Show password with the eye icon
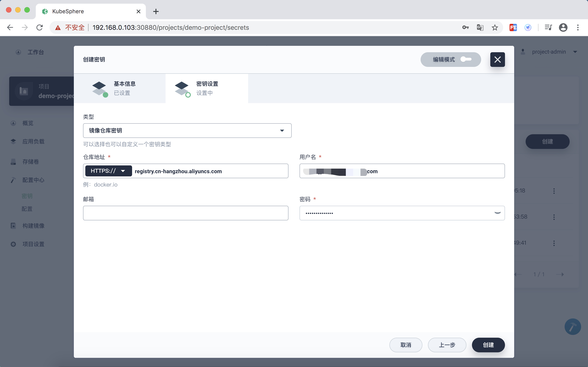Screen dimensions: 588x367 click(x=497, y=213)
